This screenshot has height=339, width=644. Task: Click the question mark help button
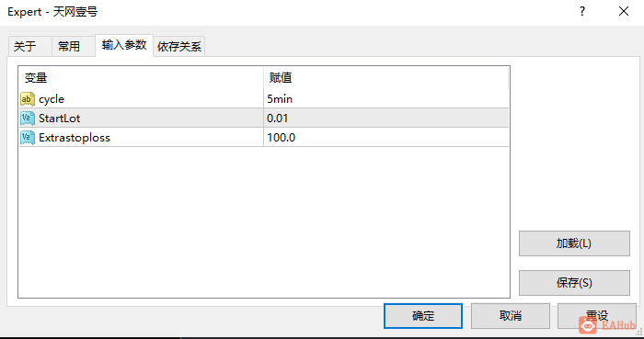click(582, 11)
